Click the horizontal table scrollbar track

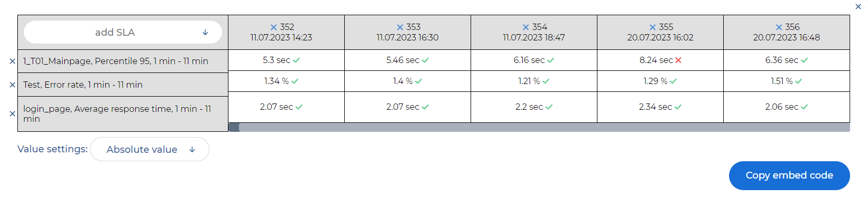tap(544, 127)
